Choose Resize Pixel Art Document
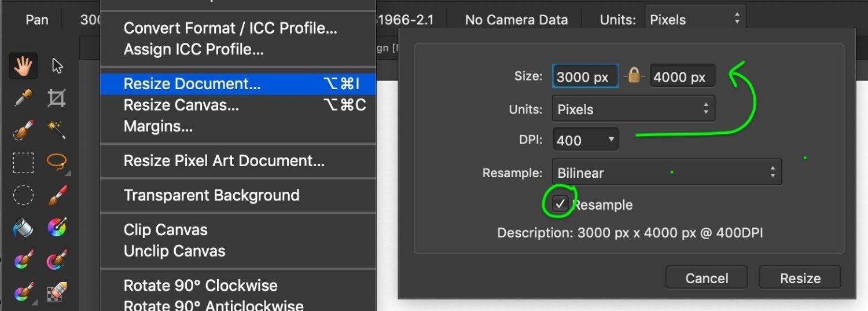868x311 pixels. point(238,160)
